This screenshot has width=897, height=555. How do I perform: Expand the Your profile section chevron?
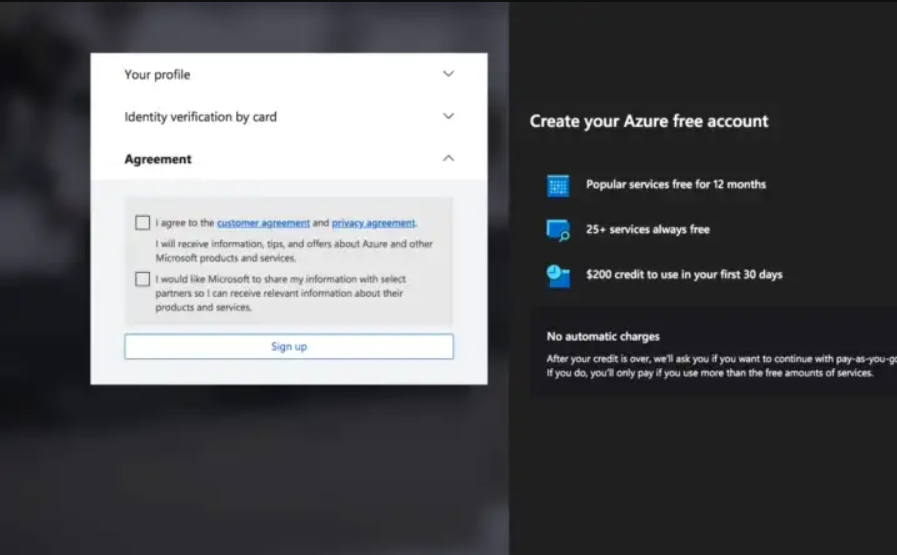448,74
